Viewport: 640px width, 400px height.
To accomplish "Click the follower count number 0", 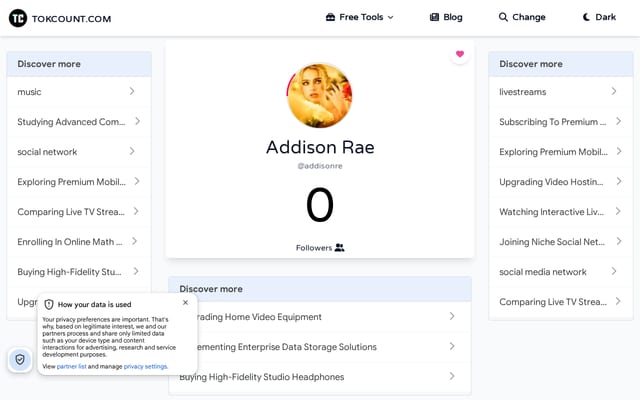I will [x=320, y=204].
